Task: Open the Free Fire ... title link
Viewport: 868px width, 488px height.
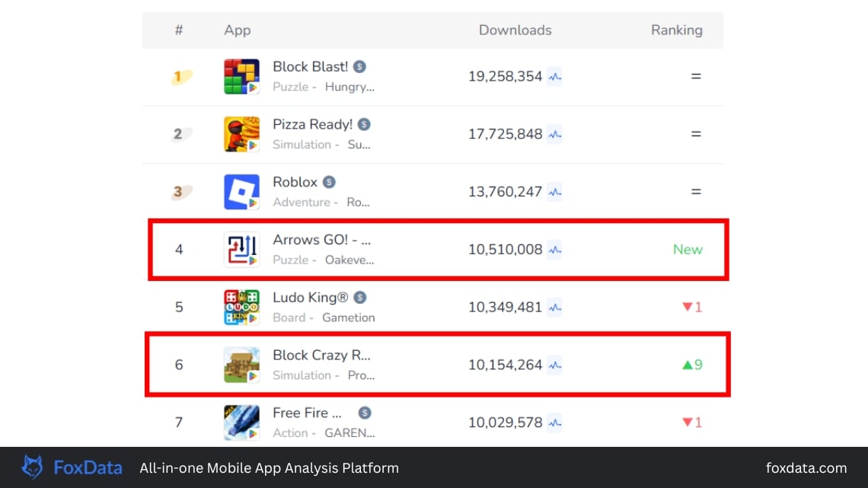Action: pos(307,413)
